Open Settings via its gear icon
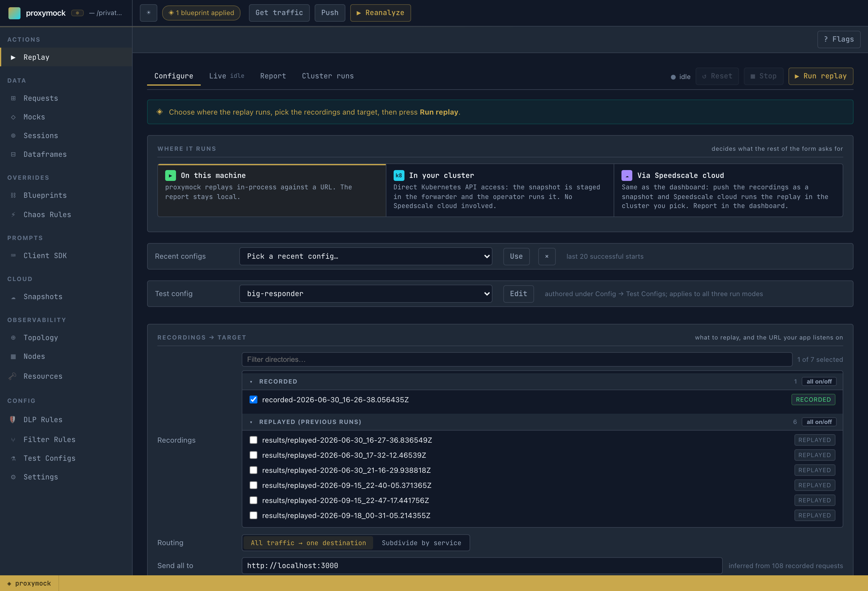 (14, 477)
